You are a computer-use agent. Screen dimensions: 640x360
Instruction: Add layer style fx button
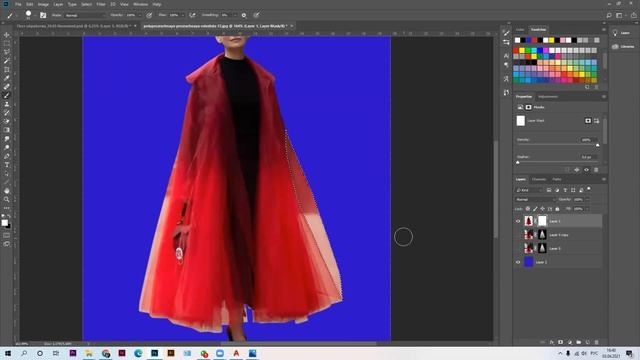(551, 342)
